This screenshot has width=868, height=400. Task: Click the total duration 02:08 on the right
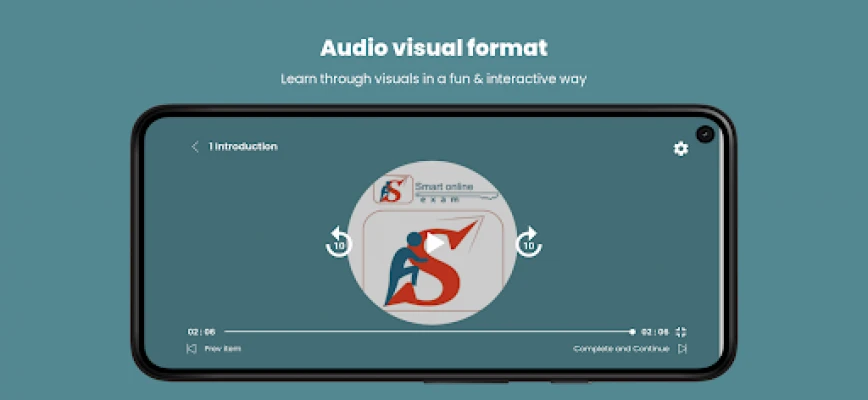tap(655, 332)
